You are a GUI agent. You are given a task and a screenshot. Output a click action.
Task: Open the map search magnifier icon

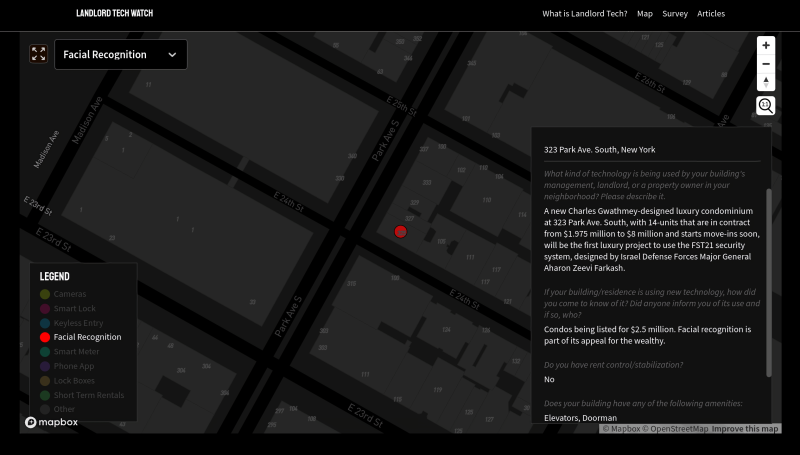tap(766, 105)
